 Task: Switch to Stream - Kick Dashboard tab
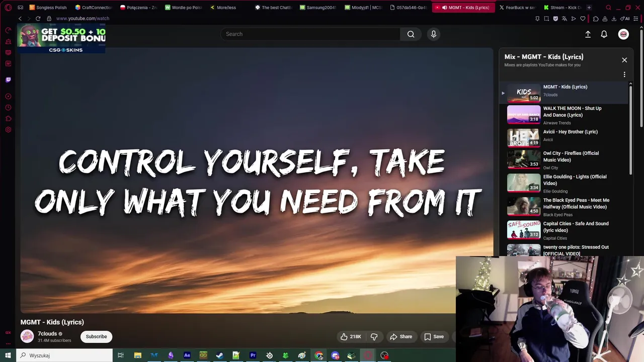[562, 8]
